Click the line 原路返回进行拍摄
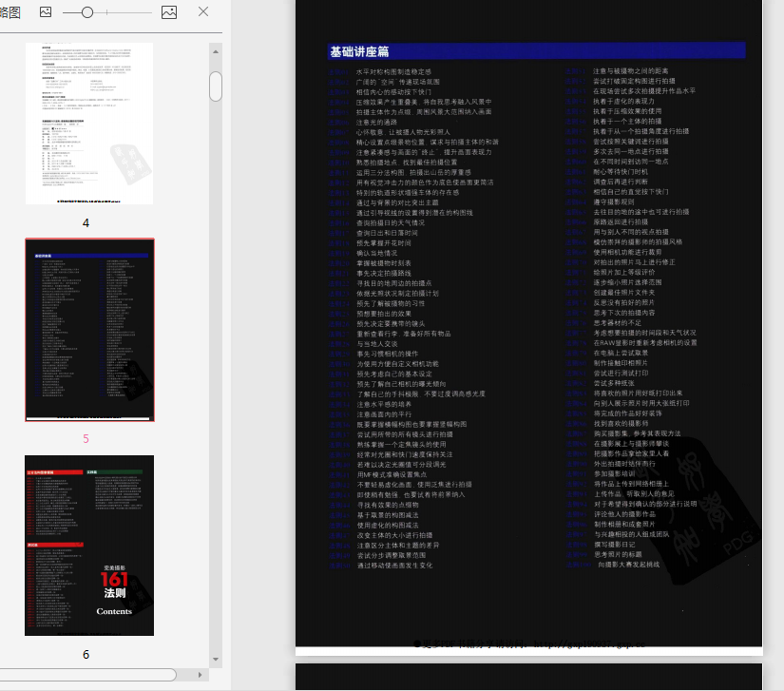Image resolution: width=784 pixels, height=691 pixels. pos(621,222)
